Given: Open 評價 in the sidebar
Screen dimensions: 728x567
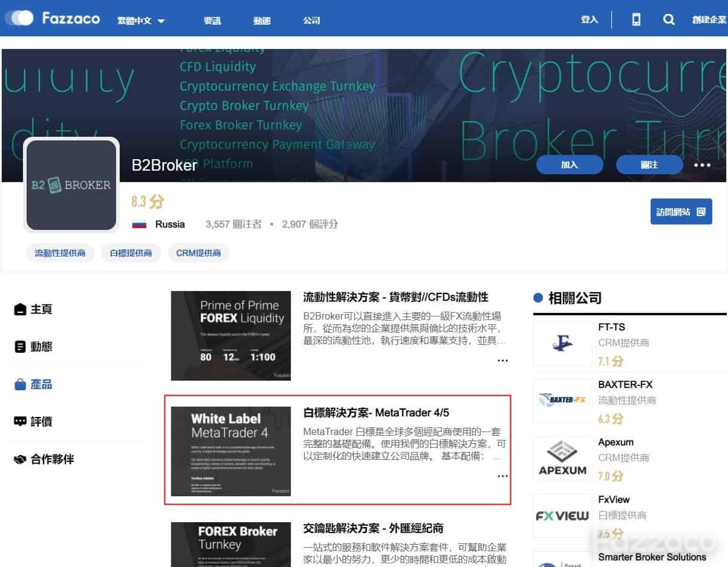Looking at the screenshot, I should point(33,422).
